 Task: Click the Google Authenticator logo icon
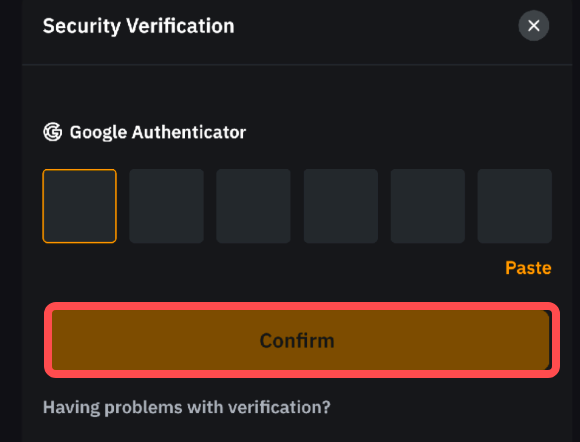click(53, 132)
